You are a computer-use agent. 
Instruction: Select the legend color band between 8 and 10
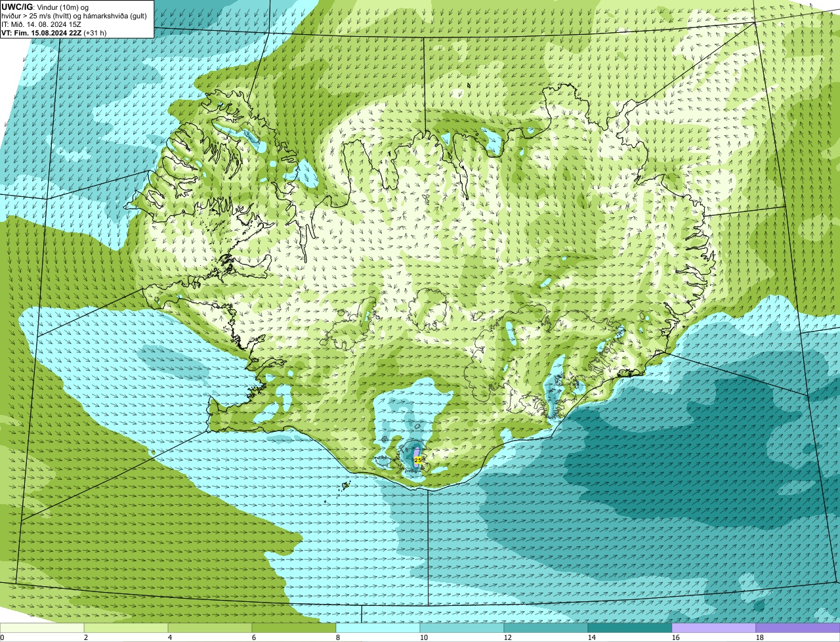point(378,628)
